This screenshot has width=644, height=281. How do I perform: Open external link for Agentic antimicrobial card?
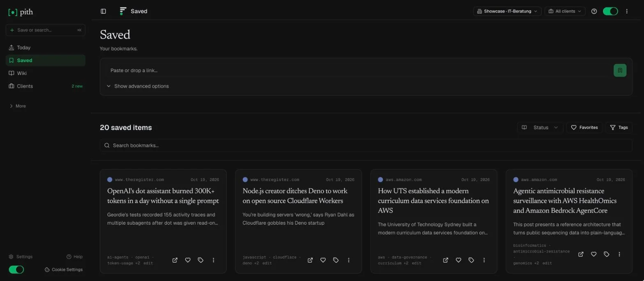(581, 254)
